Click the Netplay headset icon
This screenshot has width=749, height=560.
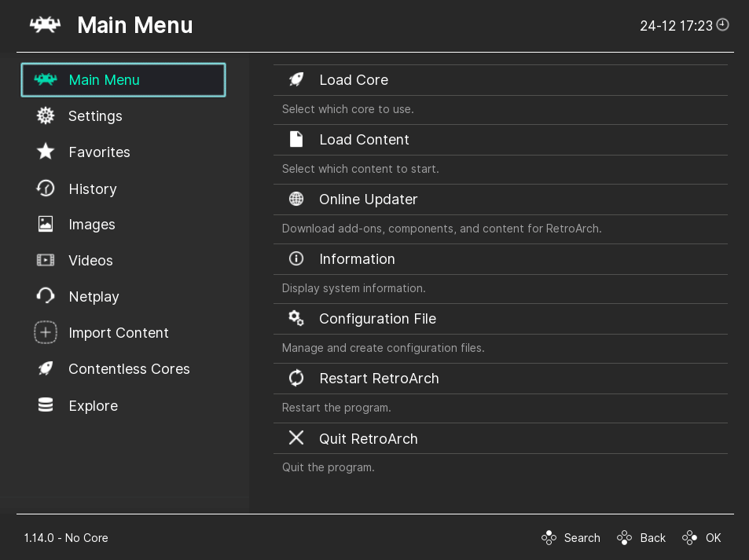[x=46, y=296]
